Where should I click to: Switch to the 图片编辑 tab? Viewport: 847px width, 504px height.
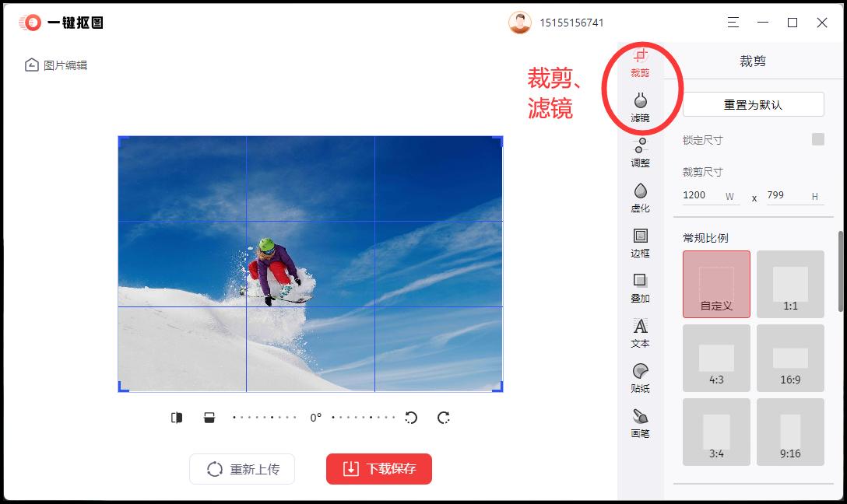pos(56,65)
